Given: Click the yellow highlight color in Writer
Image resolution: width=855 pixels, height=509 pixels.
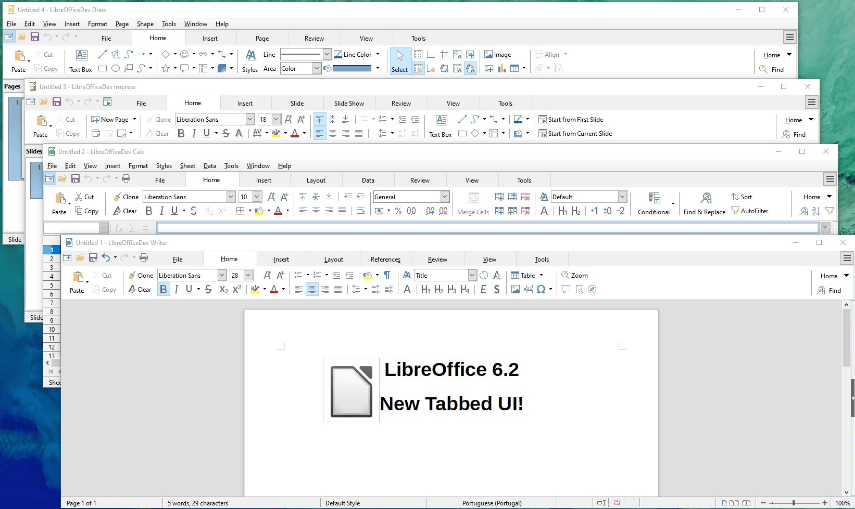Looking at the screenshot, I should click(255, 290).
